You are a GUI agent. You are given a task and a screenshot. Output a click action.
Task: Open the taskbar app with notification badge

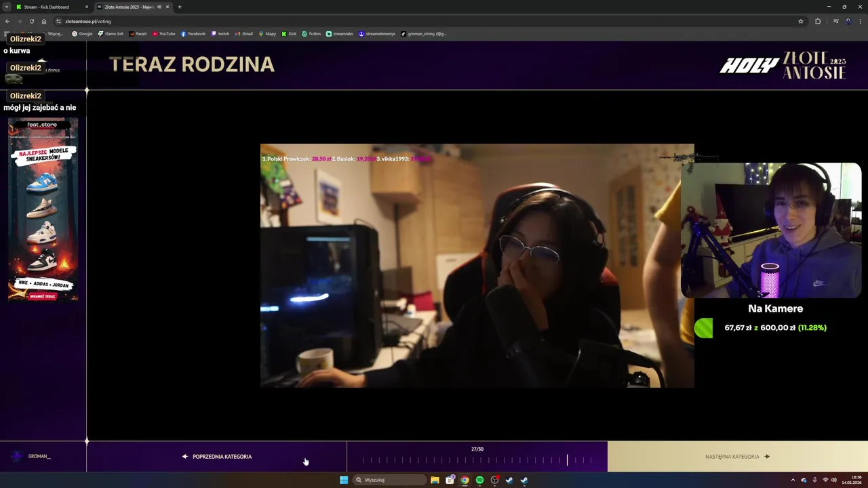coord(450,480)
